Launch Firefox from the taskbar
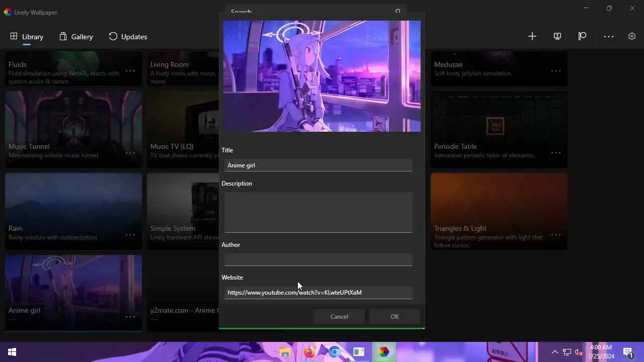The width and height of the screenshot is (644, 362). [x=310, y=352]
